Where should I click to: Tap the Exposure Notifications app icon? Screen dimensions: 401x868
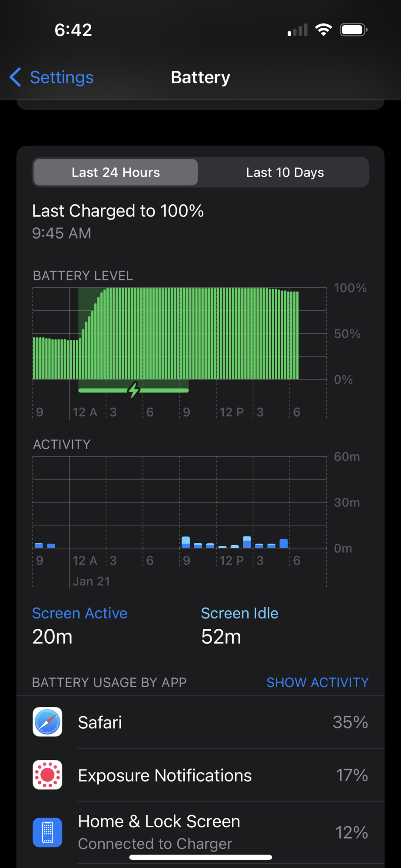47,775
